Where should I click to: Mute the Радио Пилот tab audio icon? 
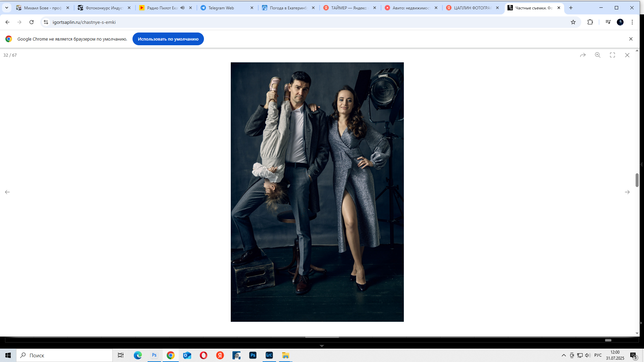point(182,8)
